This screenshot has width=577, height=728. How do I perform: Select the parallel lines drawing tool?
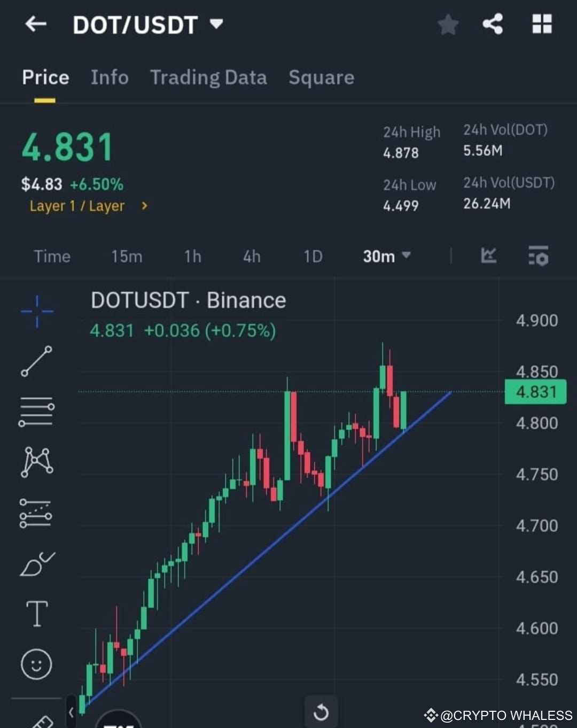36,412
